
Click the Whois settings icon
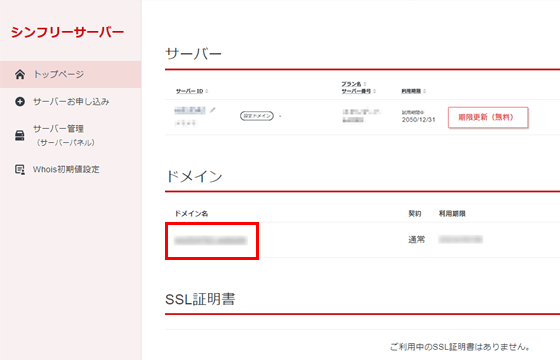pyautogui.click(x=20, y=169)
